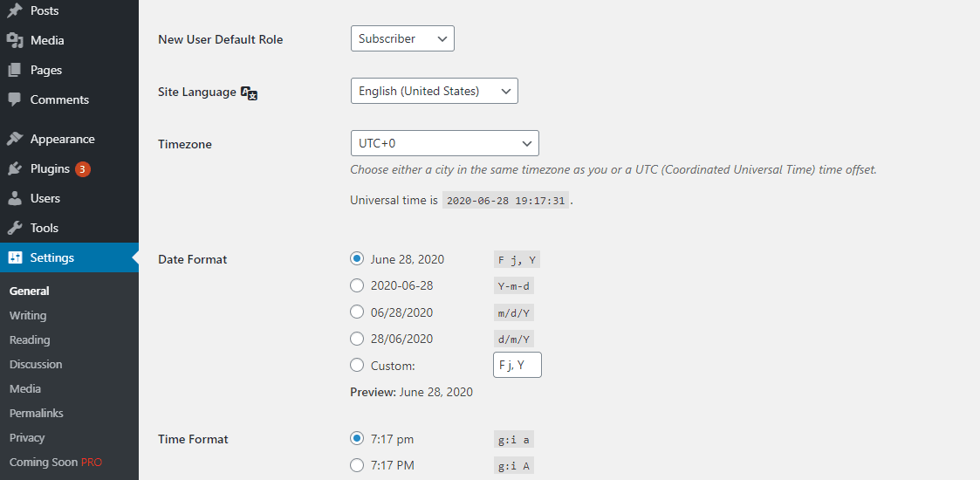Click the Tools wrench icon

[15, 228]
